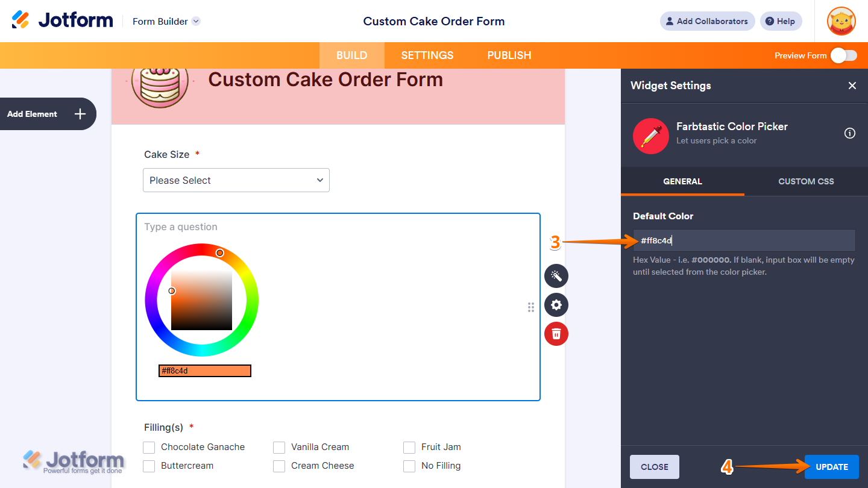Open the color picker's wand settings icon

coord(556,275)
